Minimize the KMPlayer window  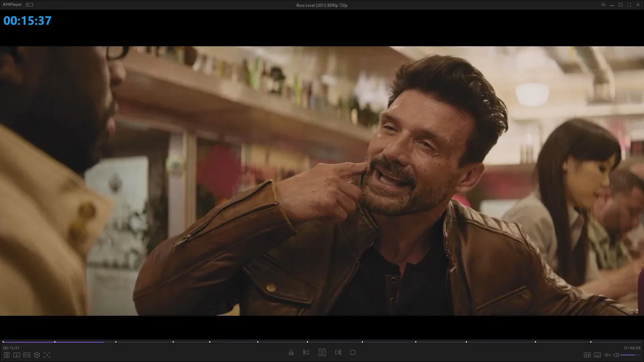click(x=612, y=5)
